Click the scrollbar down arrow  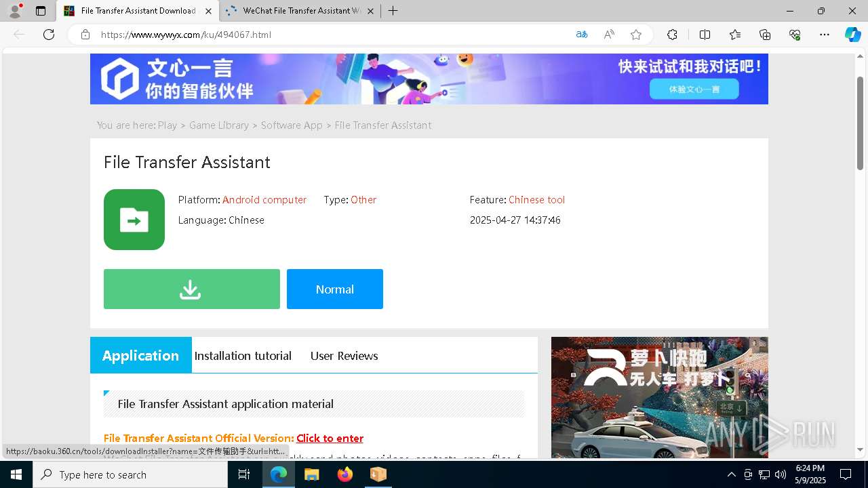(x=860, y=450)
